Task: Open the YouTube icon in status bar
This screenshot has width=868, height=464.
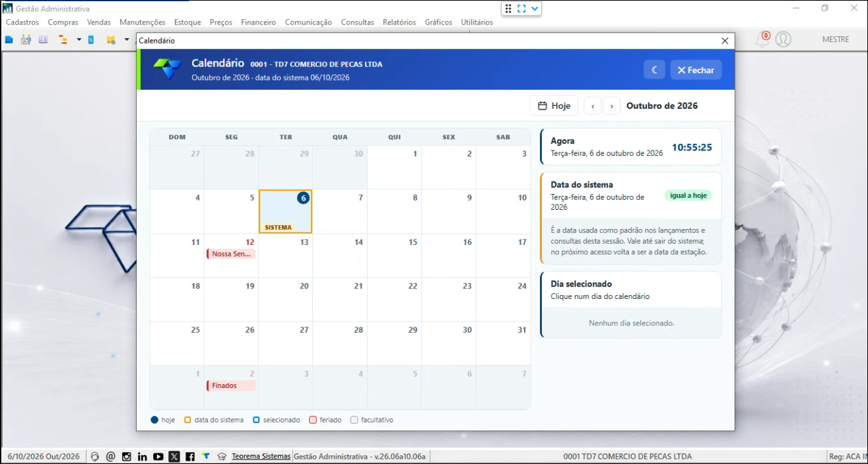Action: (x=158, y=456)
